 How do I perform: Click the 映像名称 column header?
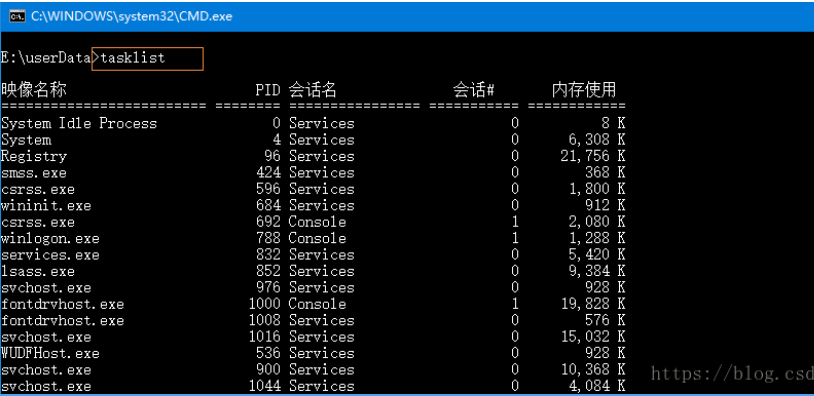pos(34,90)
